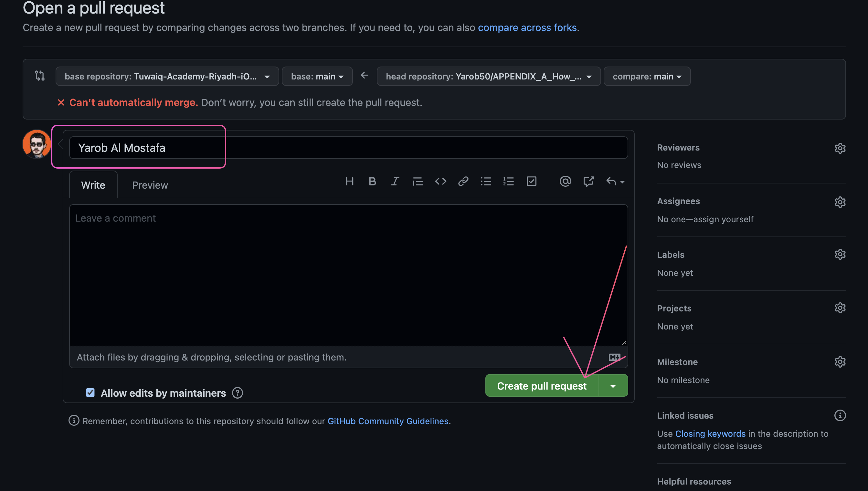This screenshot has height=491, width=868.
Task: Insert a task list checkbox
Action: pyautogui.click(x=531, y=181)
